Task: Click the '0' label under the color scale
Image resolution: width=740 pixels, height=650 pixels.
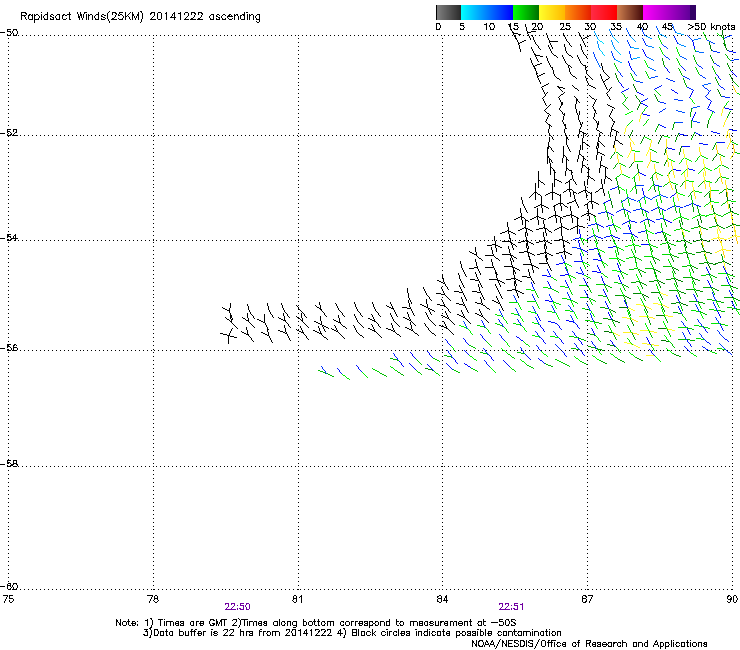Action: click(438, 27)
